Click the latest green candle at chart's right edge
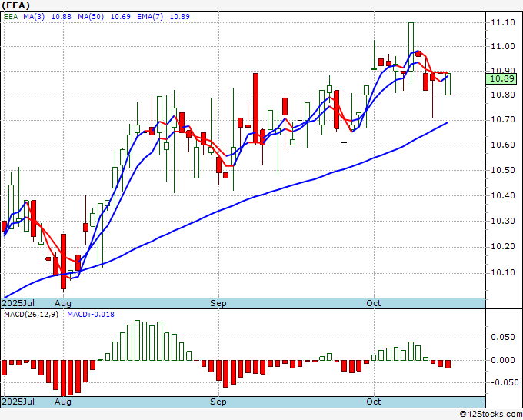Image resolution: width=523 pixels, height=420 pixels. click(448, 84)
